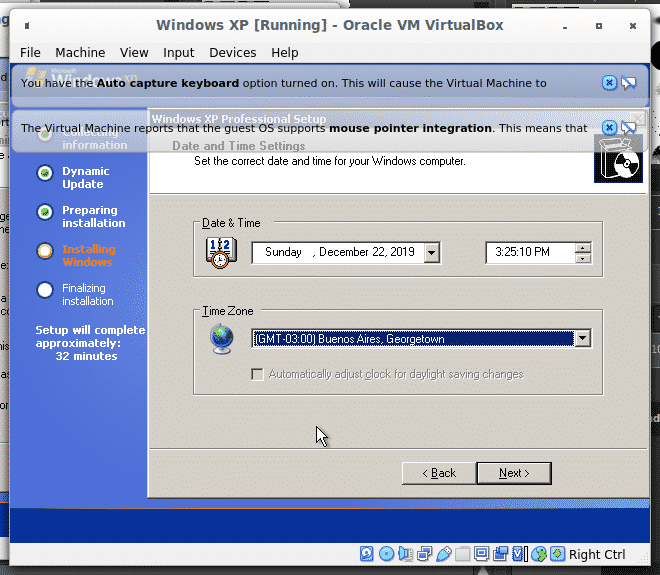Image resolution: width=660 pixels, height=575 pixels.
Task: Minimize the VirtualBox window
Action: pyautogui.click(x=565, y=26)
